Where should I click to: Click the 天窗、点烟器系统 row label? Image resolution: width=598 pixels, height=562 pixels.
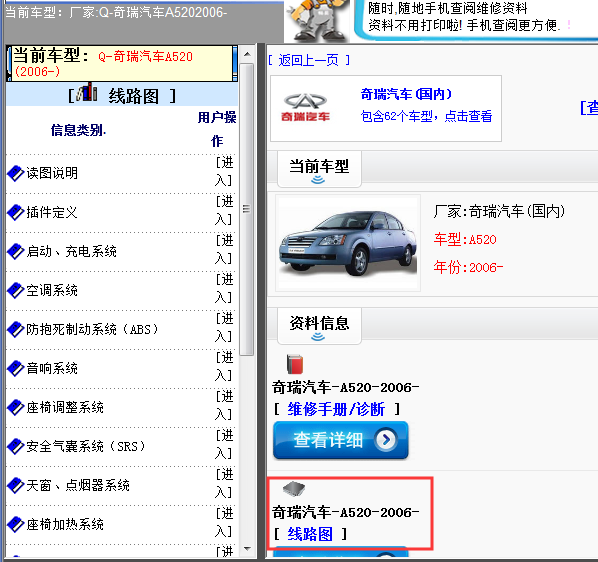[78, 485]
